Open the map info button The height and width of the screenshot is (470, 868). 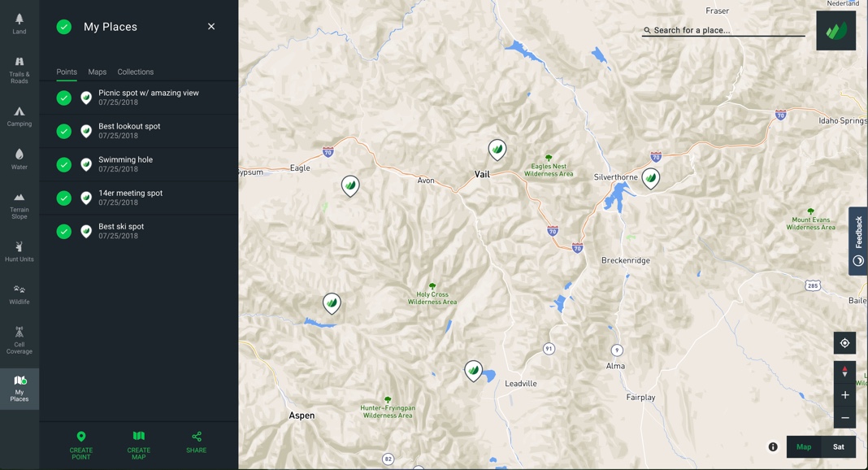(773, 446)
